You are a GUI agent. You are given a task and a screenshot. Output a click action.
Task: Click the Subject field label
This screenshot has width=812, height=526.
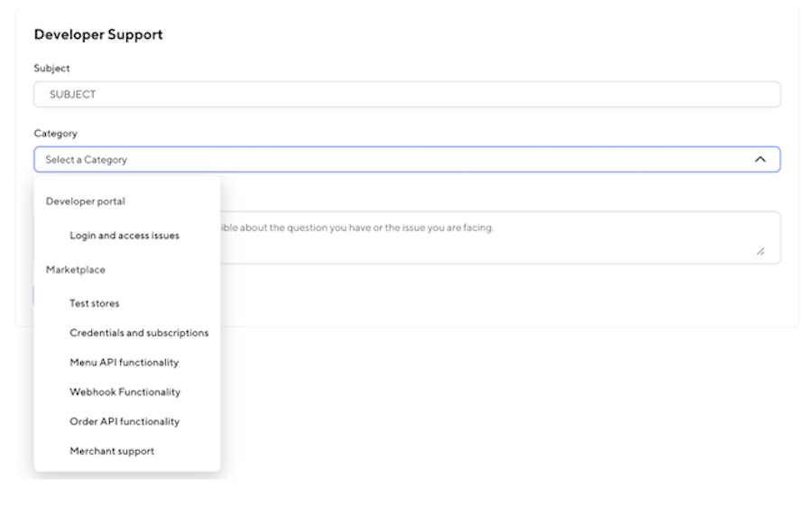51,69
